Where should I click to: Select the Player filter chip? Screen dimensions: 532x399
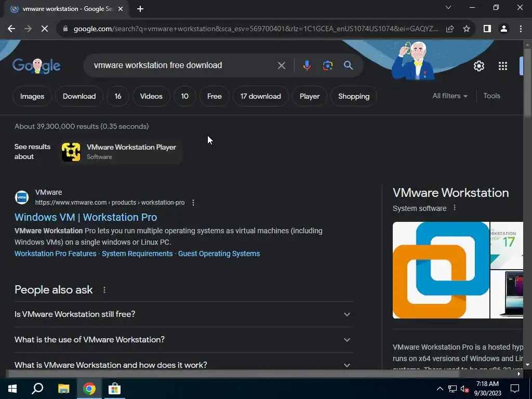(310, 96)
